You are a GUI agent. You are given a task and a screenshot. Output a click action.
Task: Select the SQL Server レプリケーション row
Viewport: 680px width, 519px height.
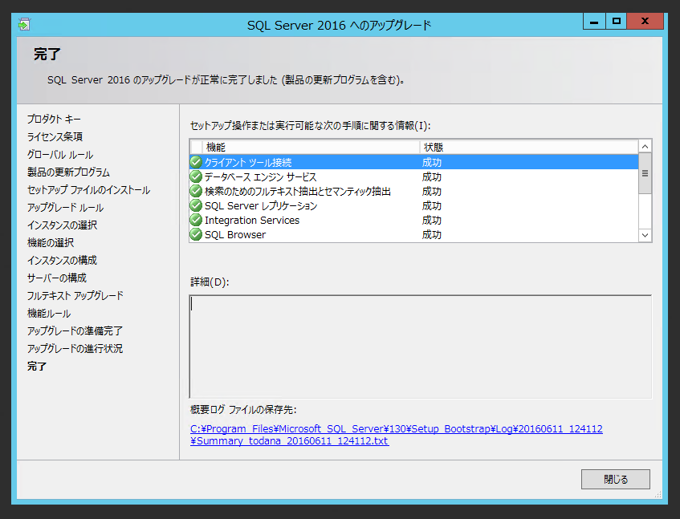(414, 205)
